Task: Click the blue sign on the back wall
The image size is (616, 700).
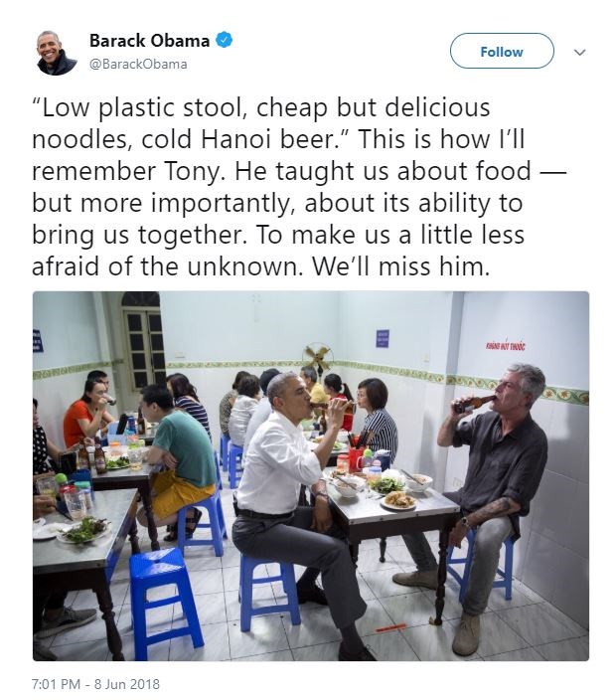Action: click(383, 338)
